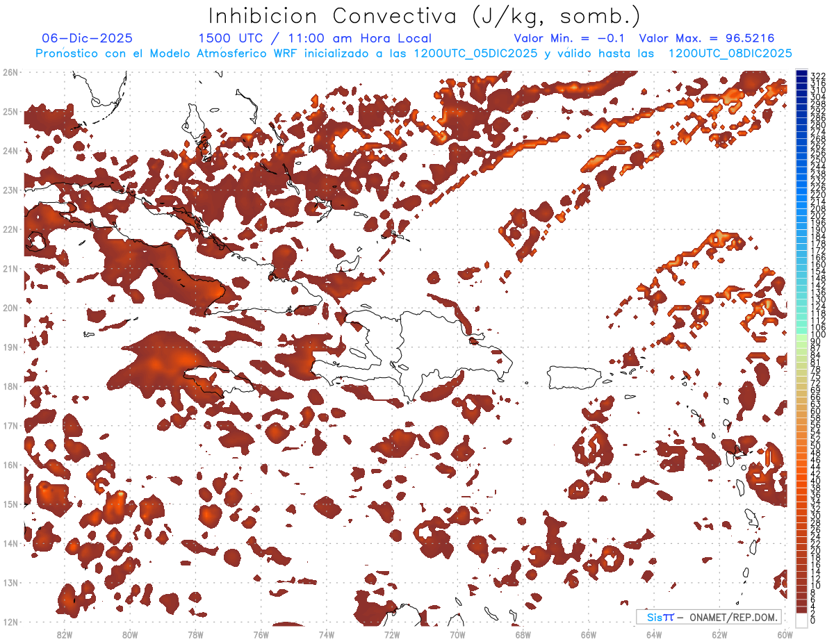Click the 25N latitude label
This screenshot has width=834, height=644.
click(10, 111)
